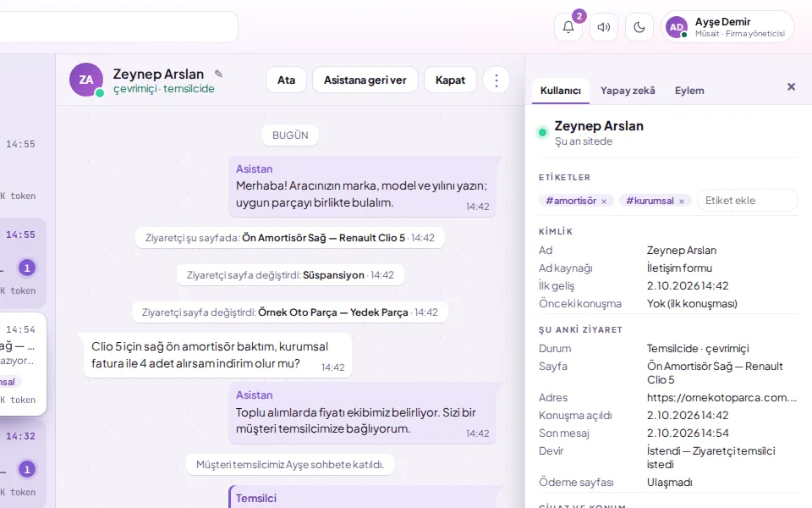
Task: Click the çevrimiçi · temsilcide header status
Action: coord(163,89)
